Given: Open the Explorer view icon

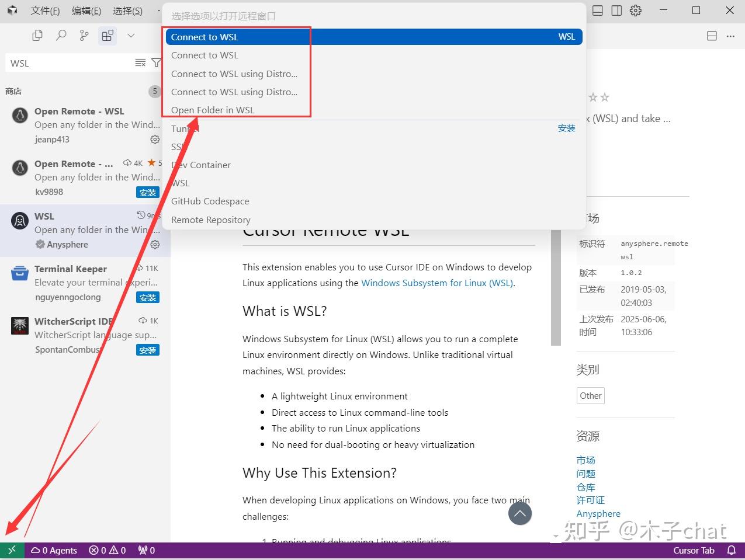Looking at the screenshot, I should (x=37, y=35).
